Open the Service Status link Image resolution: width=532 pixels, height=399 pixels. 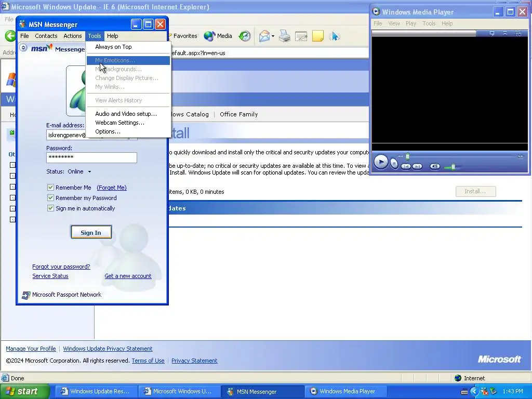point(50,276)
